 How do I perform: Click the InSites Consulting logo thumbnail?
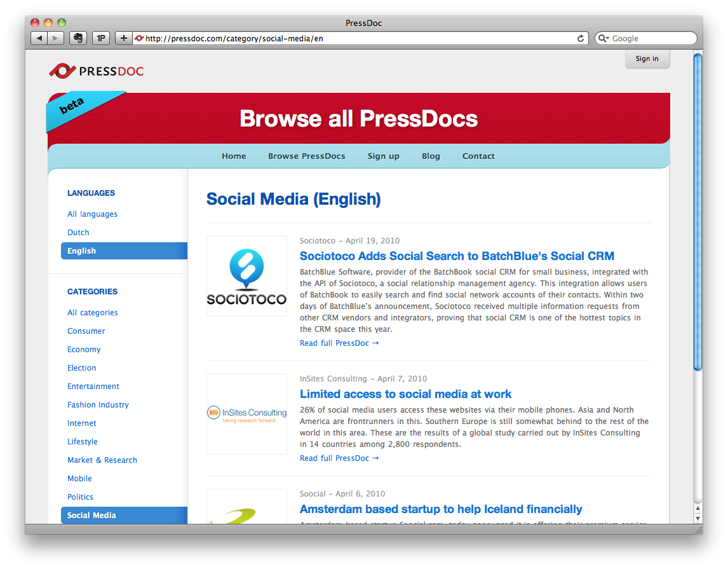pyautogui.click(x=246, y=414)
